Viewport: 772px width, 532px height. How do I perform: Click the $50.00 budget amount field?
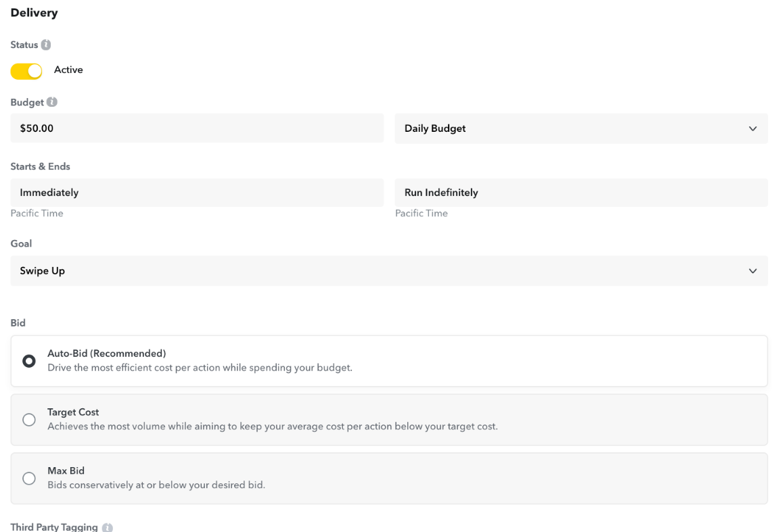click(x=196, y=128)
